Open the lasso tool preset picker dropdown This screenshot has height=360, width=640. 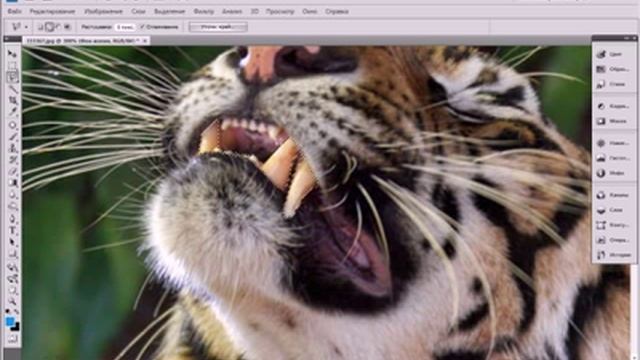(26, 27)
